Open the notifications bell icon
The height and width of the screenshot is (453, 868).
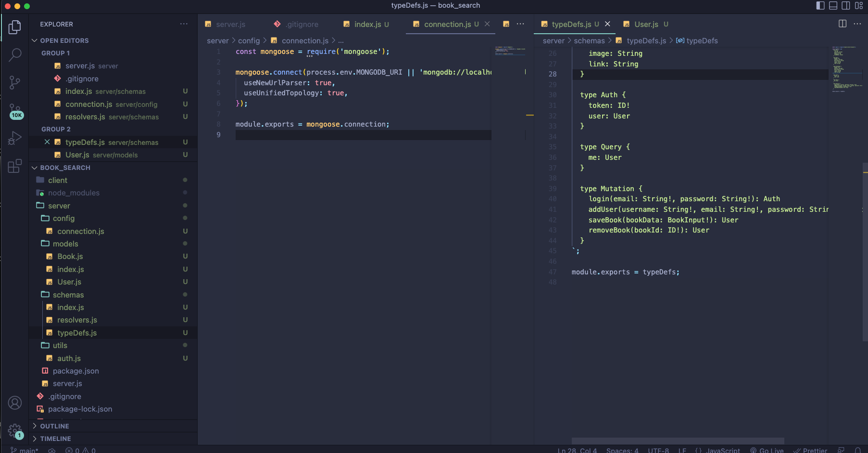click(857, 450)
